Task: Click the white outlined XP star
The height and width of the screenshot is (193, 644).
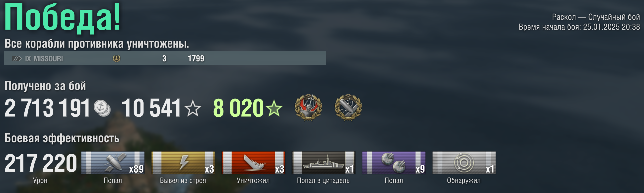Action: tap(193, 108)
